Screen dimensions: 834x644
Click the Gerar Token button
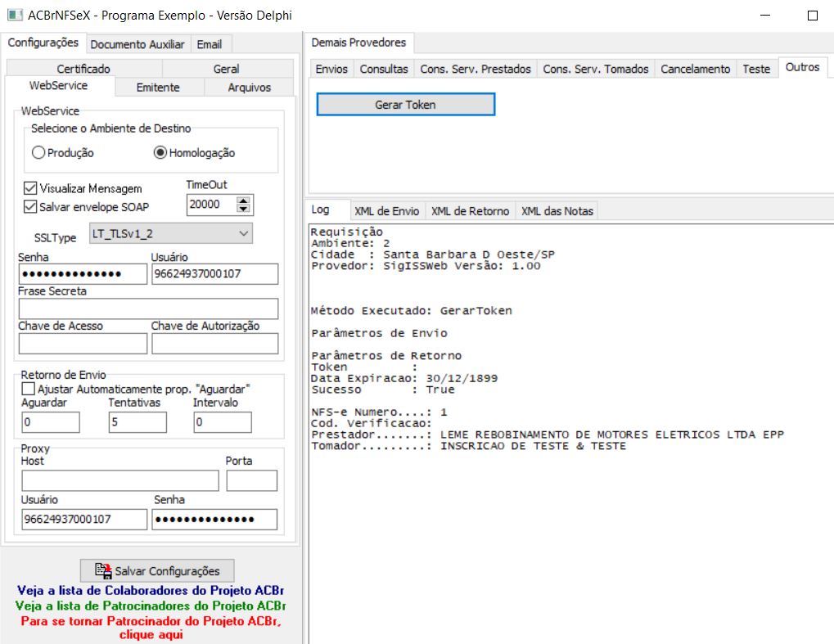coord(406,104)
